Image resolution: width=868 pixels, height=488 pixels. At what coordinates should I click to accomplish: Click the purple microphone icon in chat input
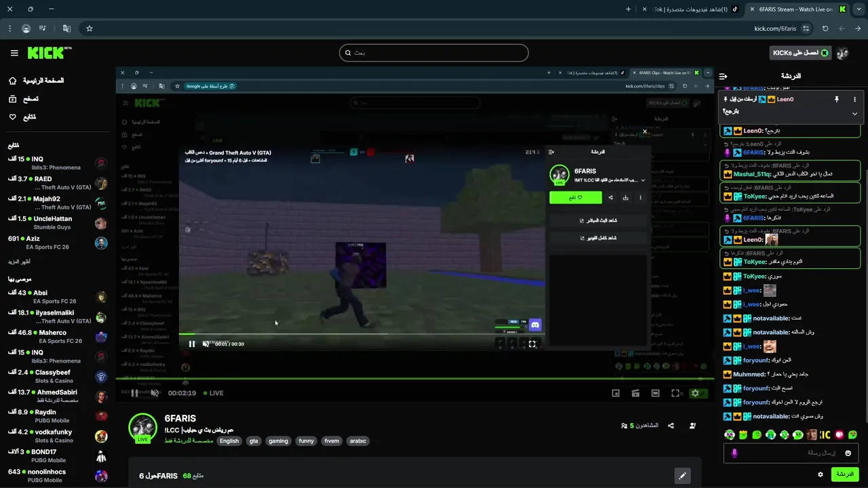[734, 453]
